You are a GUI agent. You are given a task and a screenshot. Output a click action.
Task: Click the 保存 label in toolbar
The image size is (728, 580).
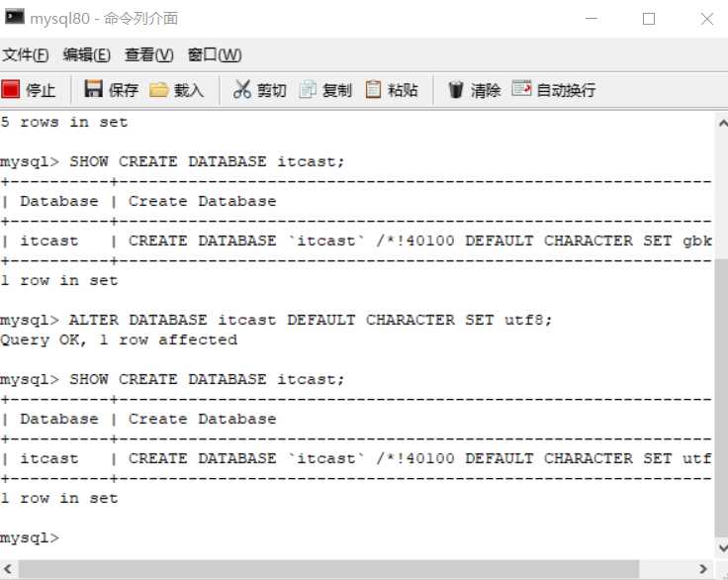124,90
